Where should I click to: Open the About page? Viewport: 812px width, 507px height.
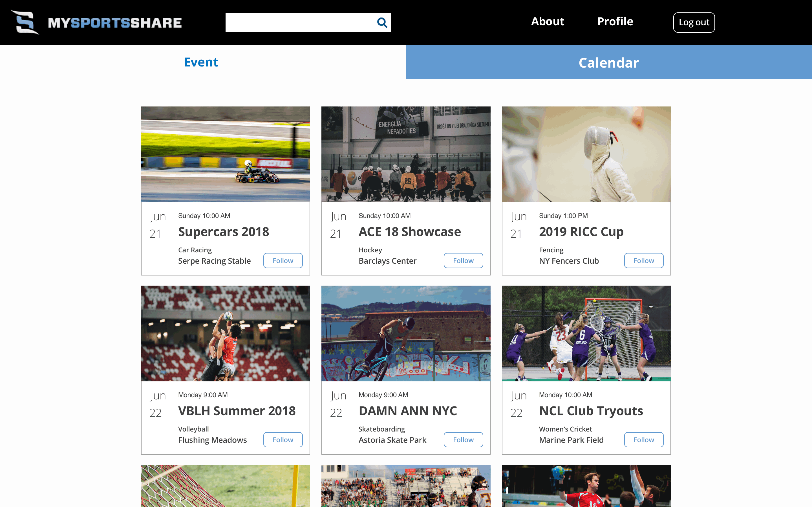click(547, 21)
